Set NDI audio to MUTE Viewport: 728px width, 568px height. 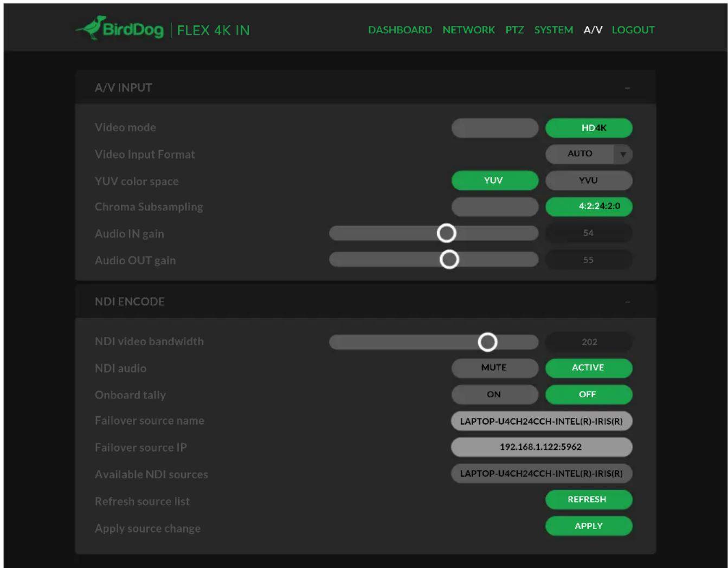495,368
